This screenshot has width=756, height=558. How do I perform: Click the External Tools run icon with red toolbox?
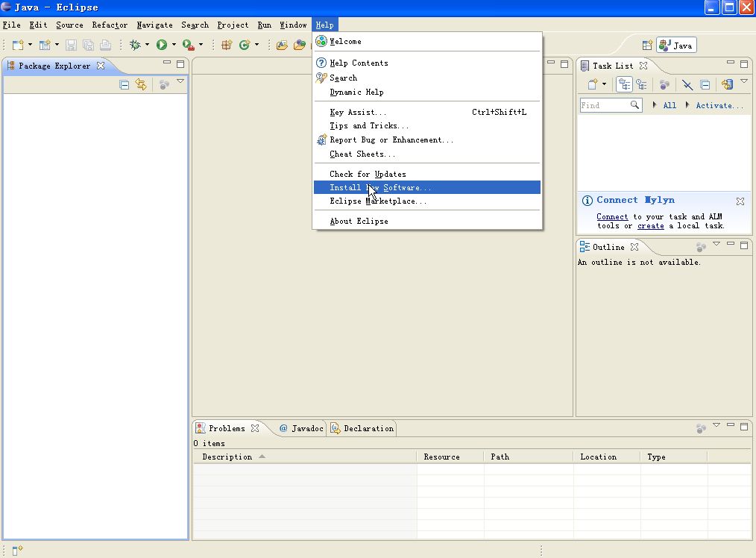pyautogui.click(x=188, y=45)
